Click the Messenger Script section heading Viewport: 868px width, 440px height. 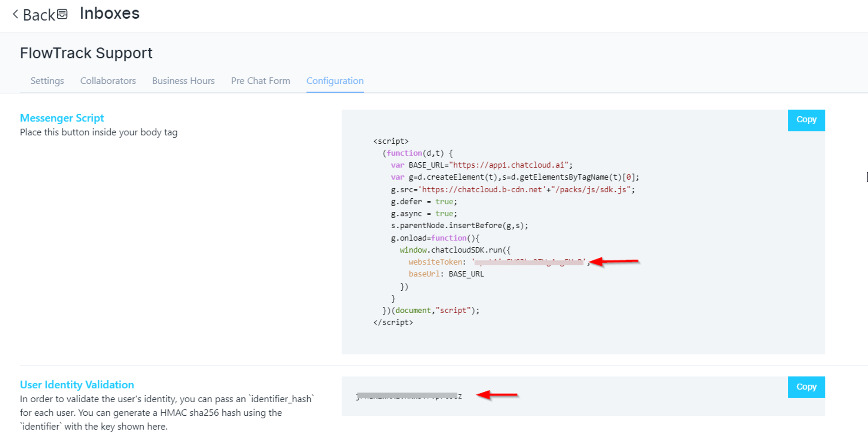click(62, 118)
